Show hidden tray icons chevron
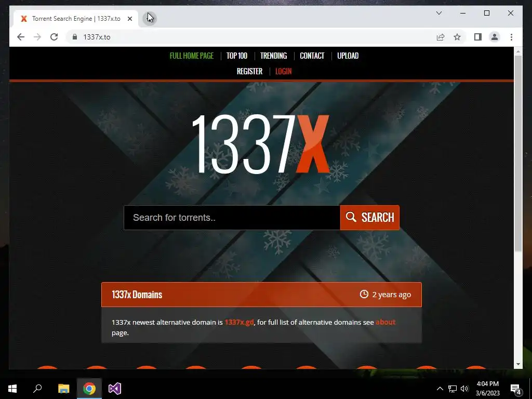Screen dimensions: 532x399 click(440, 389)
